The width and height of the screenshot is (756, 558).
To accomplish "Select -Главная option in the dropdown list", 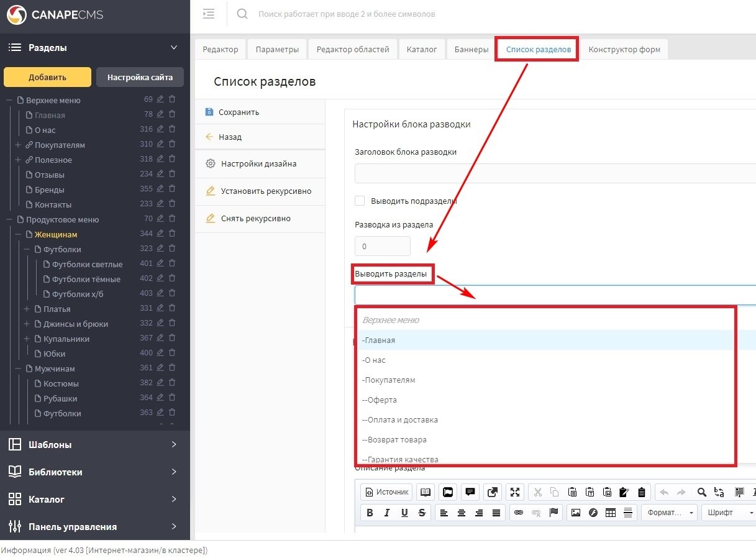I will pyautogui.click(x=379, y=340).
